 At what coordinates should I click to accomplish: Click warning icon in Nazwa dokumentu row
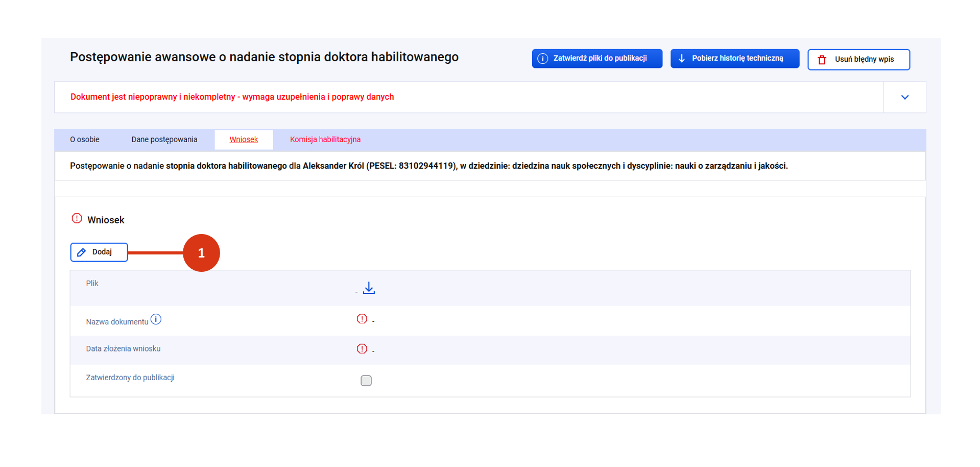pyautogui.click(x=362, y=319)
